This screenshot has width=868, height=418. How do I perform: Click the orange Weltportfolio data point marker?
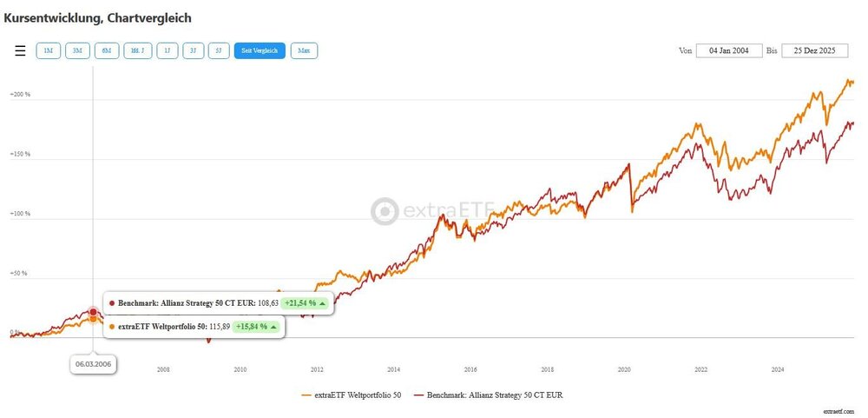click(93, 320)
